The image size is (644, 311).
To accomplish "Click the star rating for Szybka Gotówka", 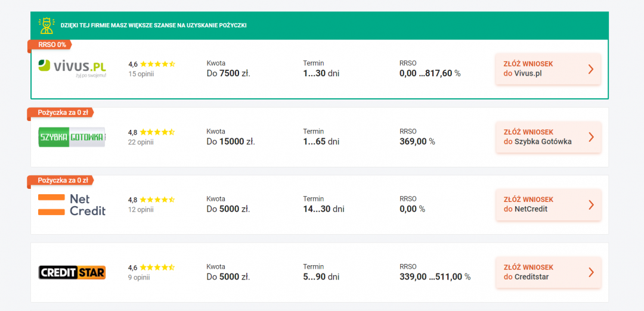I will coord(157,132).
